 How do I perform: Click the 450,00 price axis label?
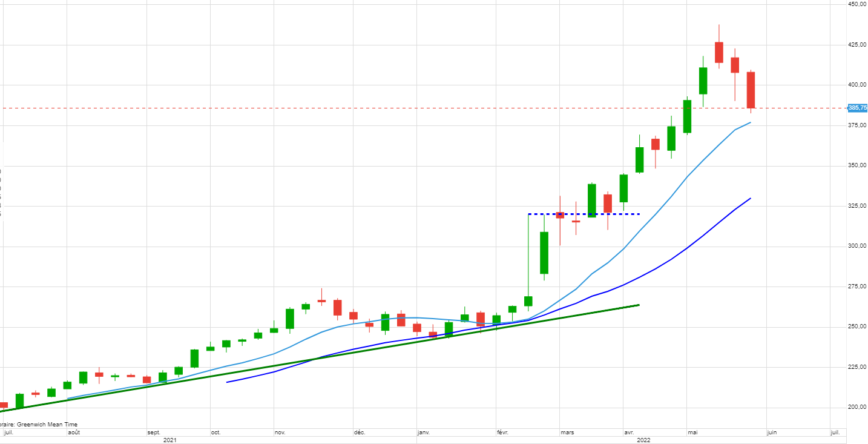pos(857,4)
